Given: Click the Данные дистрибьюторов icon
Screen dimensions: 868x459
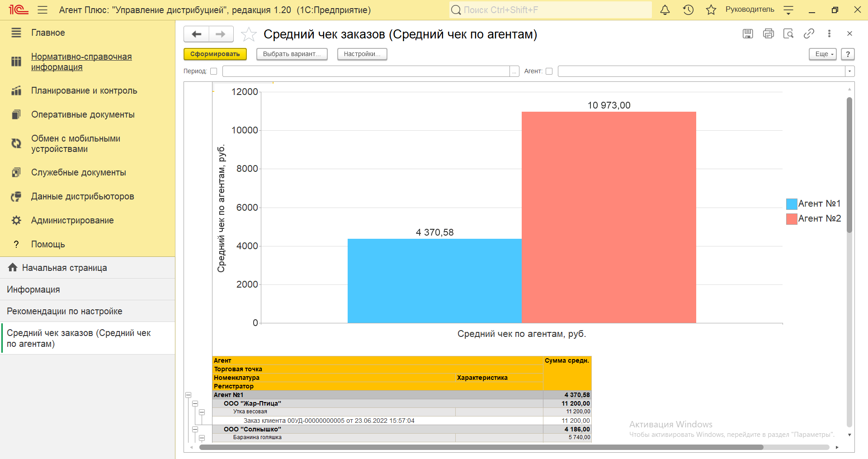Looking at the screenshot, I should pos(16,196).
